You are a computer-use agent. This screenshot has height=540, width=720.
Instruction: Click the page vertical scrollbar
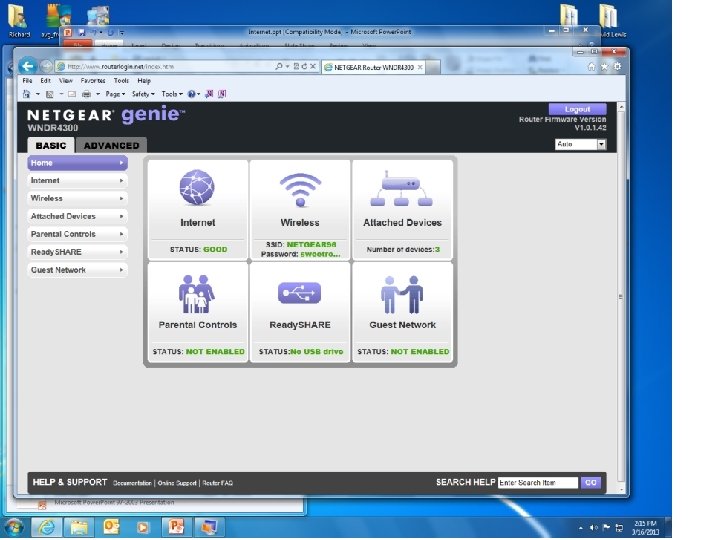click(x=621, y=296)
